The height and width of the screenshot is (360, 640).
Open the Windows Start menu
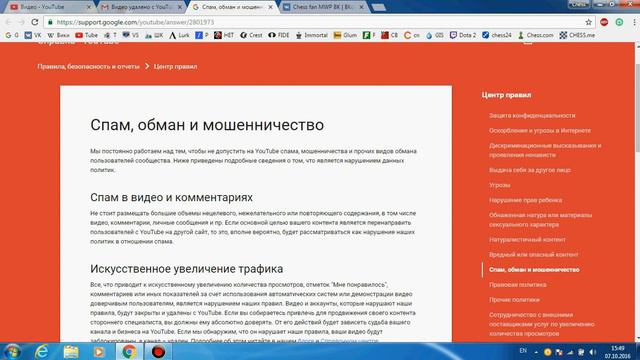tap(12, 351)
